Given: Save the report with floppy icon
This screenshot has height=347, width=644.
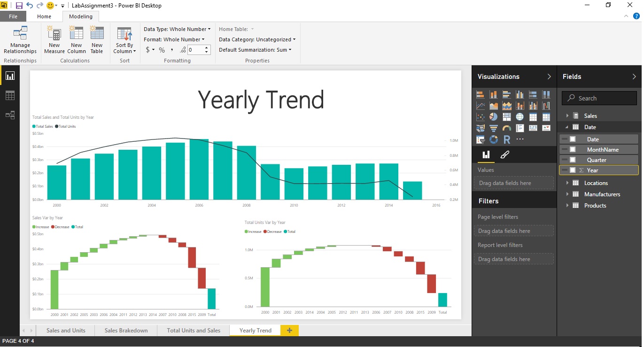Looking at the screenshot, I should 19,6.
